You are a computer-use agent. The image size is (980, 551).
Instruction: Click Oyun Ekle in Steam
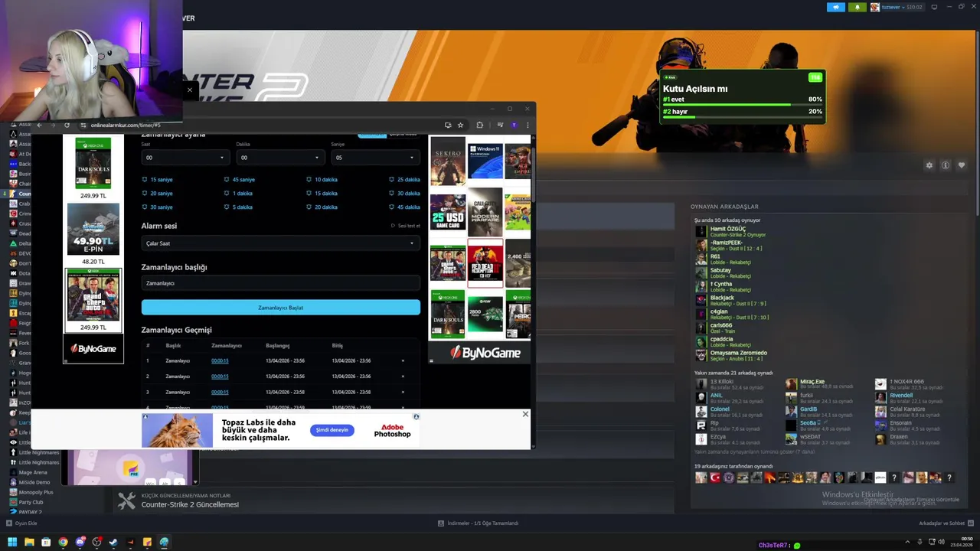(x=21, y=523)
